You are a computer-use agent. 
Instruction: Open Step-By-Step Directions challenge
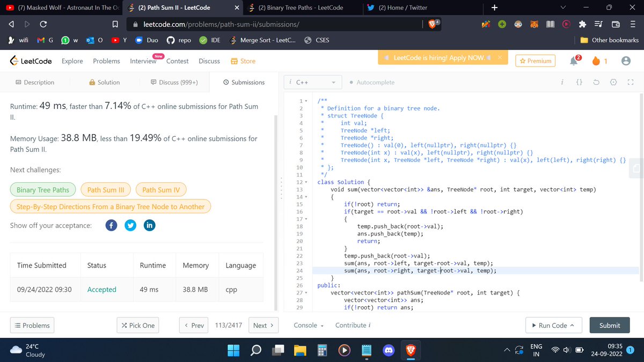pyautogui.click(x=111, y=206)
